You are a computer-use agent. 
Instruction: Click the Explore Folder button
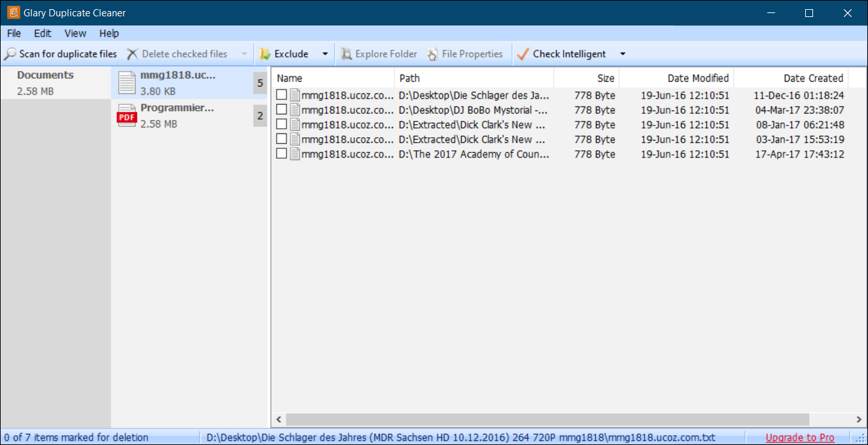379,54
